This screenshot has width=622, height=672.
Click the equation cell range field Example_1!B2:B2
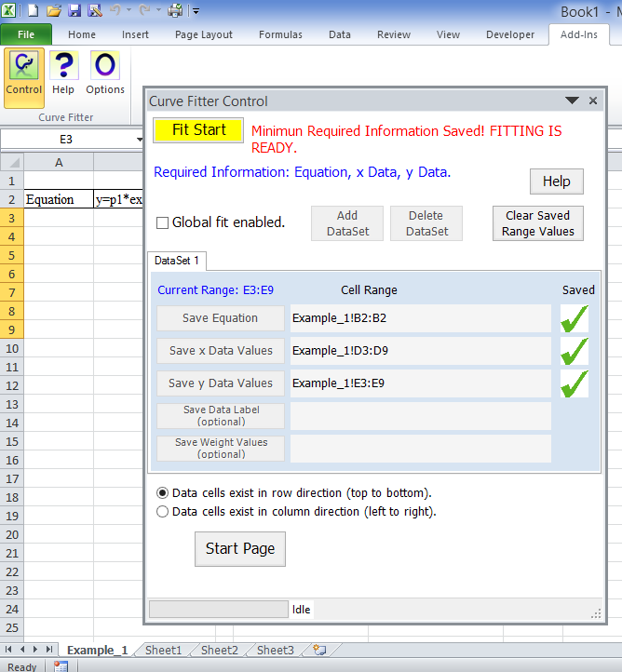421,318
